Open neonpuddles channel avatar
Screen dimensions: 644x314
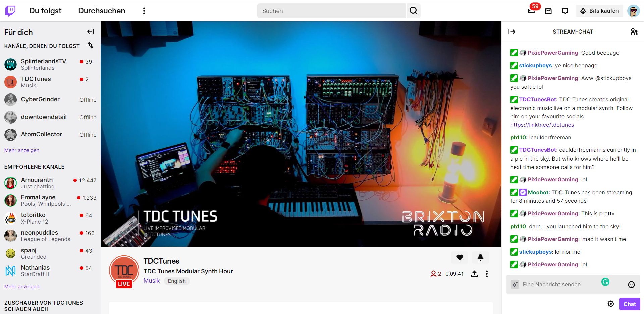pyautogui.click(x=10, y=236)
